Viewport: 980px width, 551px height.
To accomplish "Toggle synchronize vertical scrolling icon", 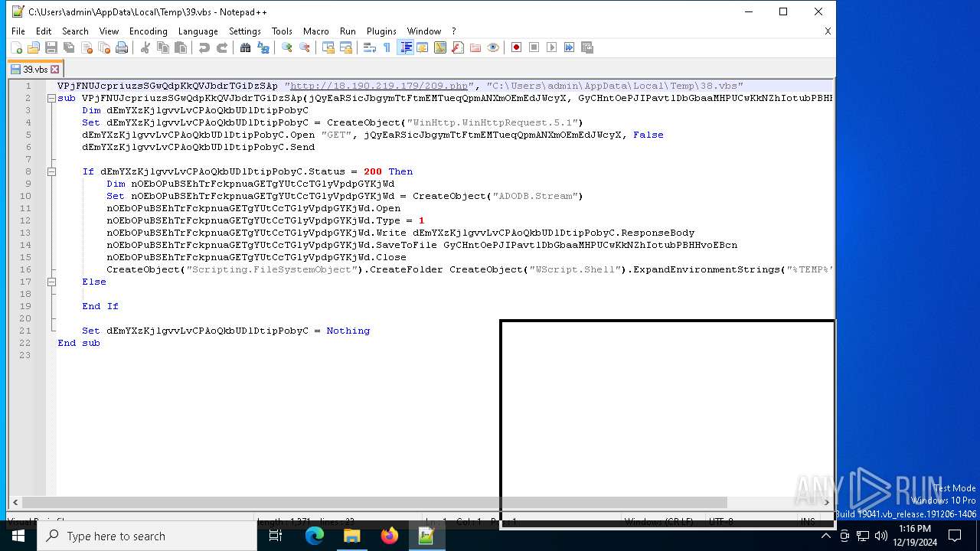I will pyautogui.click(x=328, y=47).
